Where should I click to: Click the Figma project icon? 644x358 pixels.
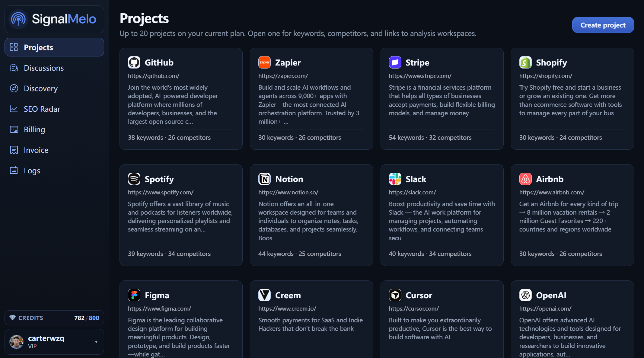click(x=134, y=295)
